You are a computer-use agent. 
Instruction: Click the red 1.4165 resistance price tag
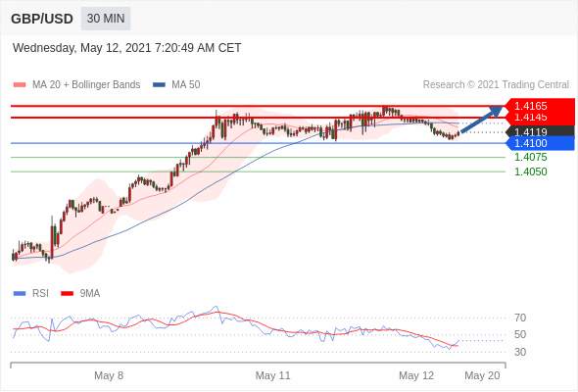coord(540,106)
